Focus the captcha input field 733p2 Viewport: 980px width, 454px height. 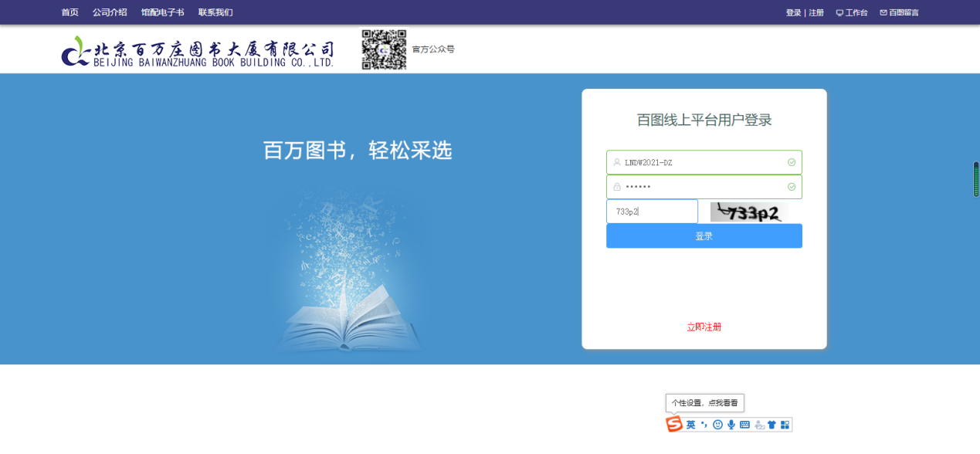pos(652,212)
